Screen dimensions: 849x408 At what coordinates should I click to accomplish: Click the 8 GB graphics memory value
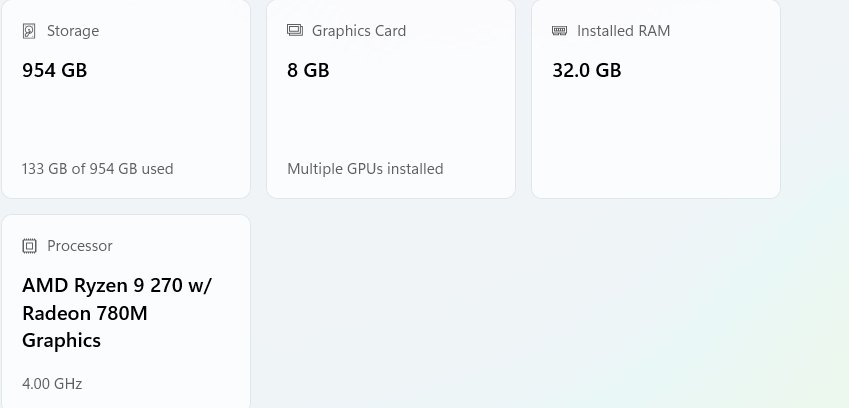point(308,70)
